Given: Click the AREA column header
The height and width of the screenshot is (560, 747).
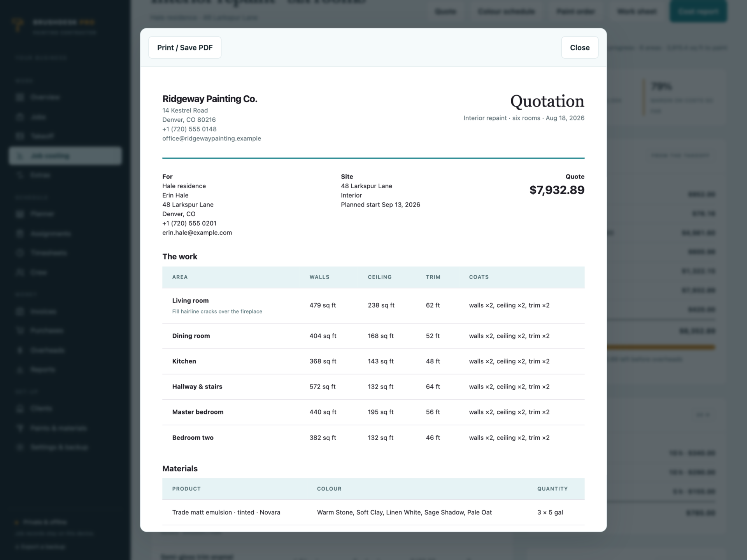Looking at the screenshot, I should click(180, 277).
